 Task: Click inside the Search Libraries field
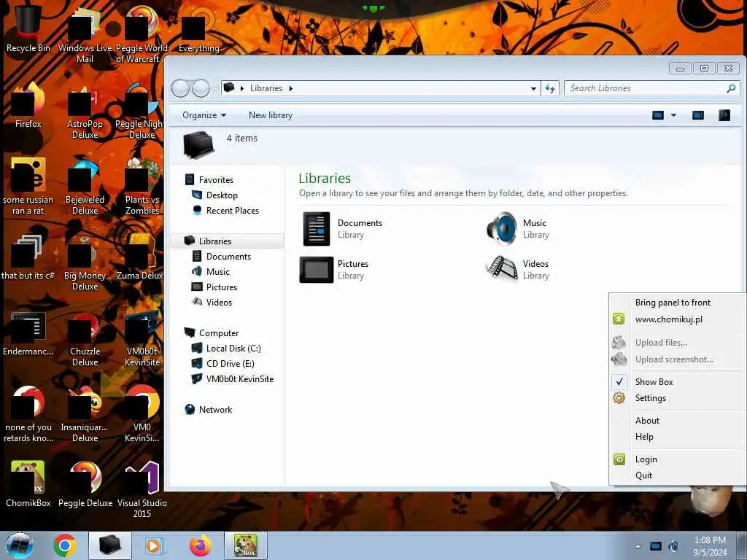point(643,88)
